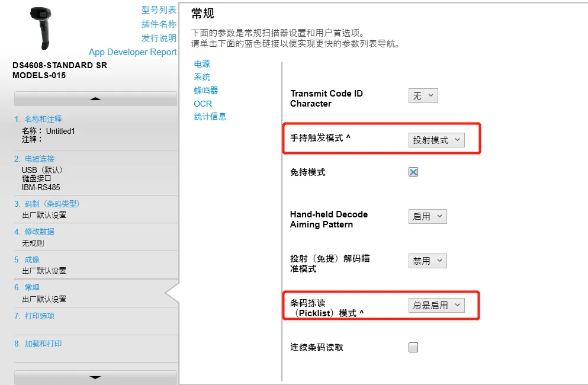Open the 发行说明 link
This screenshot has height=385, width=588.
(159, 38)
